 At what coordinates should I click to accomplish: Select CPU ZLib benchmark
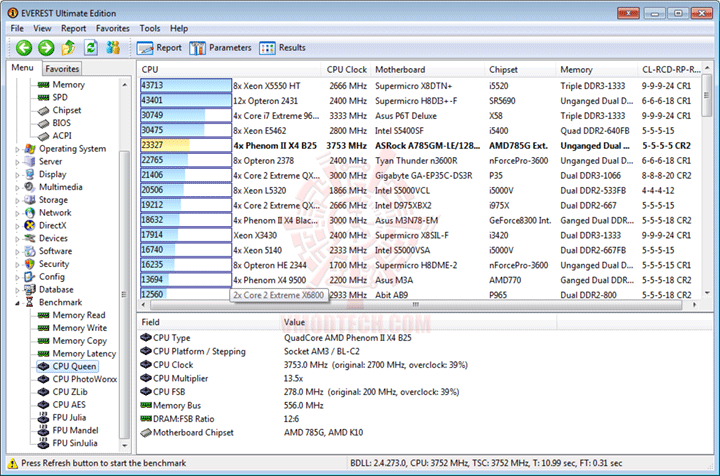(70, 392)
